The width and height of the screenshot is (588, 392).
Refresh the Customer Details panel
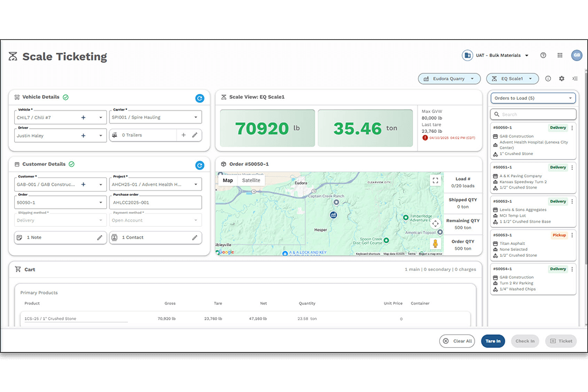point(199,165)
